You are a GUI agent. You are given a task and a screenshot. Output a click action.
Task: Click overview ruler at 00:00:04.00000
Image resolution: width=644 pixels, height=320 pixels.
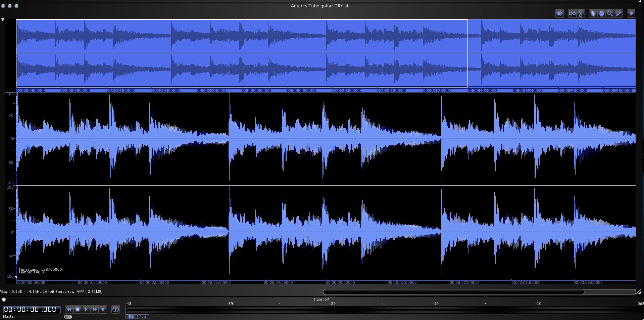tap(211, 90)
